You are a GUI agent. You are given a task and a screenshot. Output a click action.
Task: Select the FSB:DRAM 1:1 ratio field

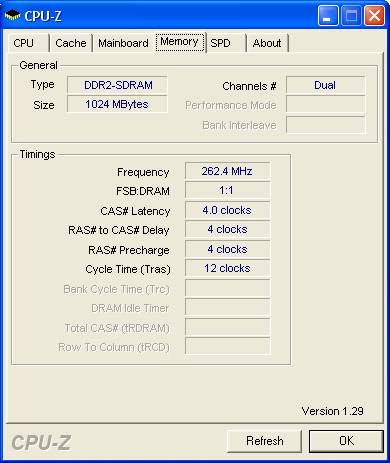tap(227, 190)
